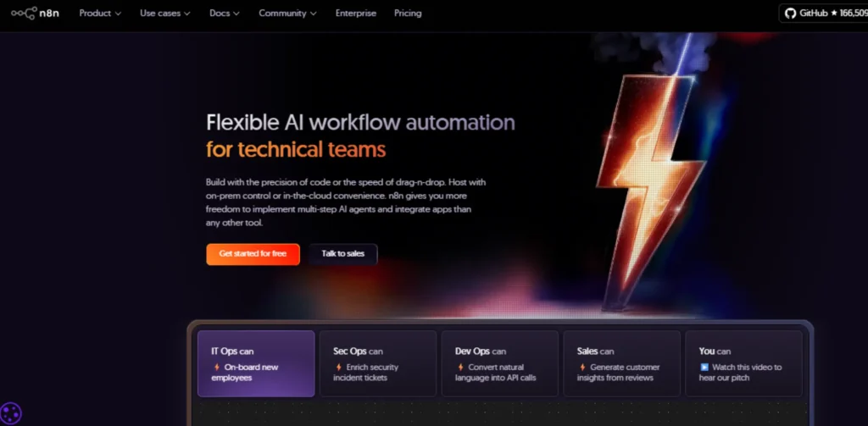Image resolution: width=868 pixels, height=426 pixels.
Task: Click the text 'Convert natural language into API calls'
Action: click(x=495, y=373)
